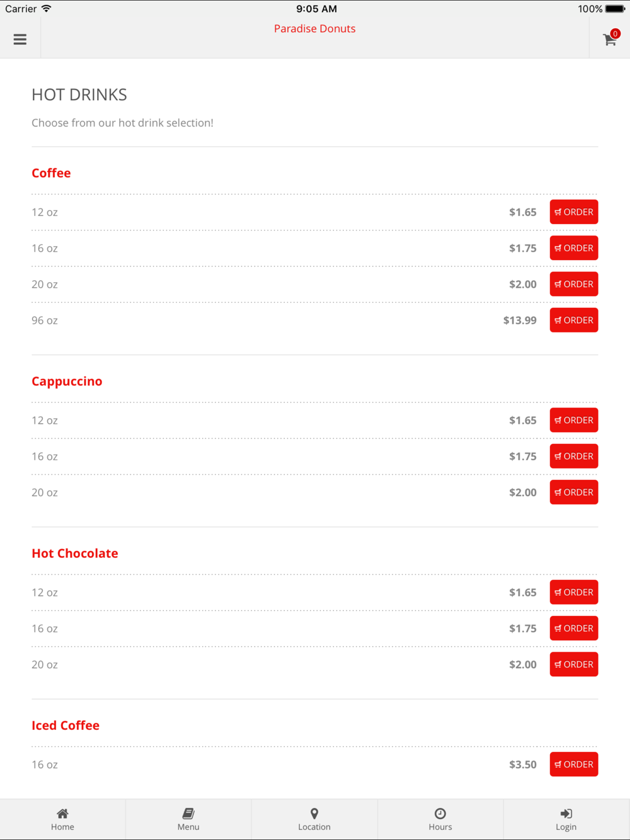Open the hamburger side menu
Screen dimensions: 630x840
click(x=20, y=39)
